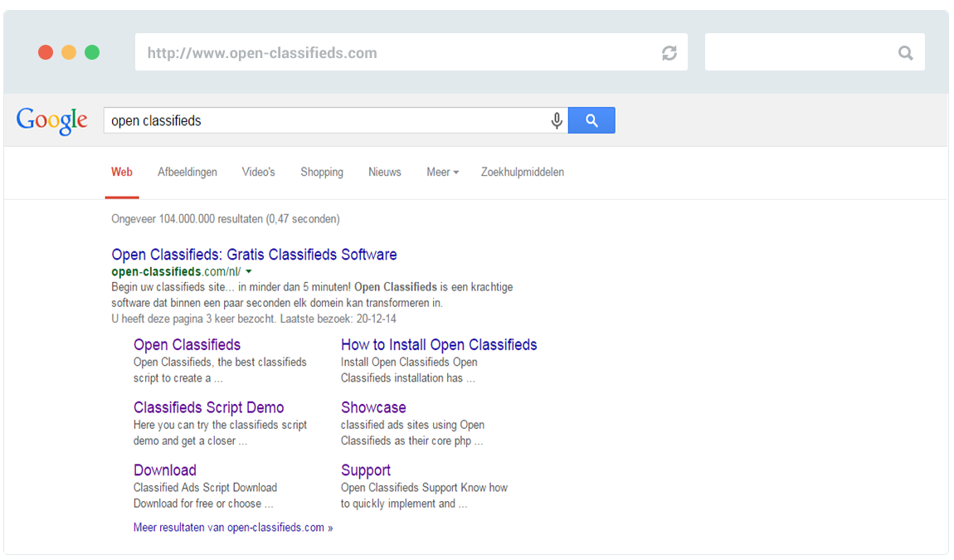The image size is (954, 560).
Task: Open the Support sitelink
Action: (x=366, y=470)
